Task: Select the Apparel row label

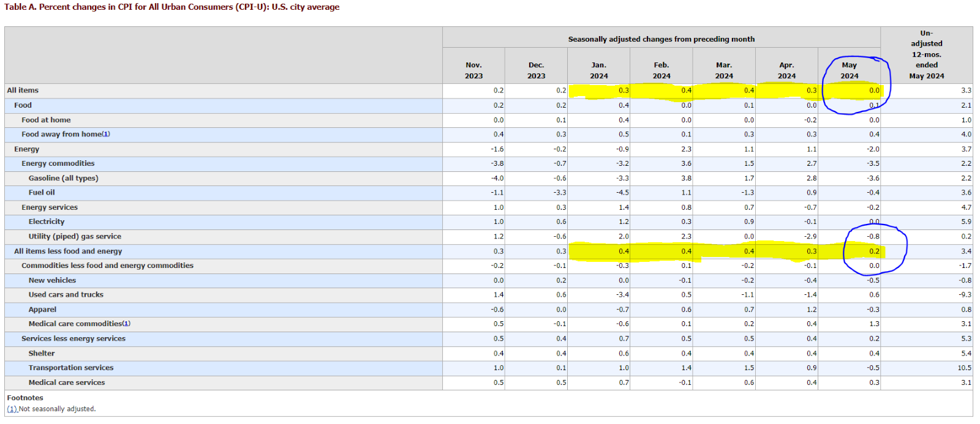Action: point(42,310)
